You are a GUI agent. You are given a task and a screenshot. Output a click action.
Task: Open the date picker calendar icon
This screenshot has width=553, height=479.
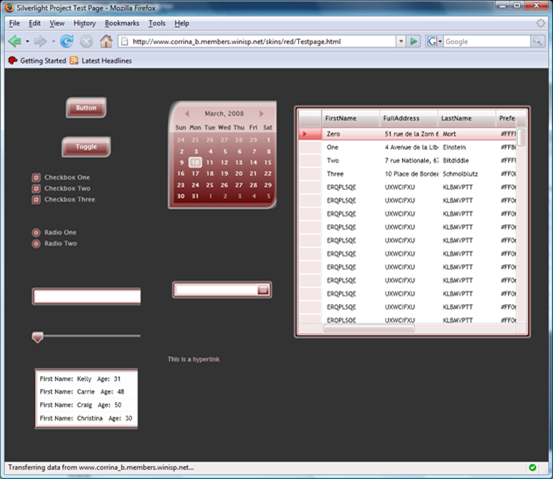coord(263,290)
